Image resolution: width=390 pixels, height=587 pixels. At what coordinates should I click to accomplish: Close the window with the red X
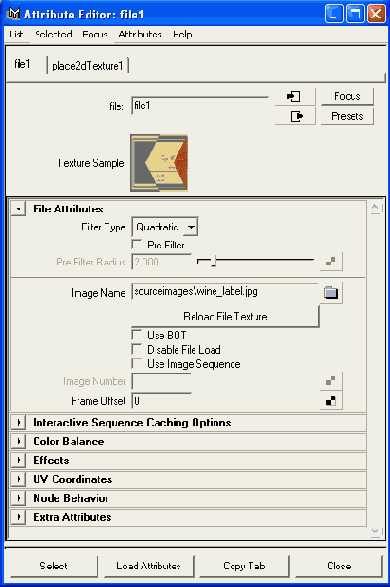(376, 14)
